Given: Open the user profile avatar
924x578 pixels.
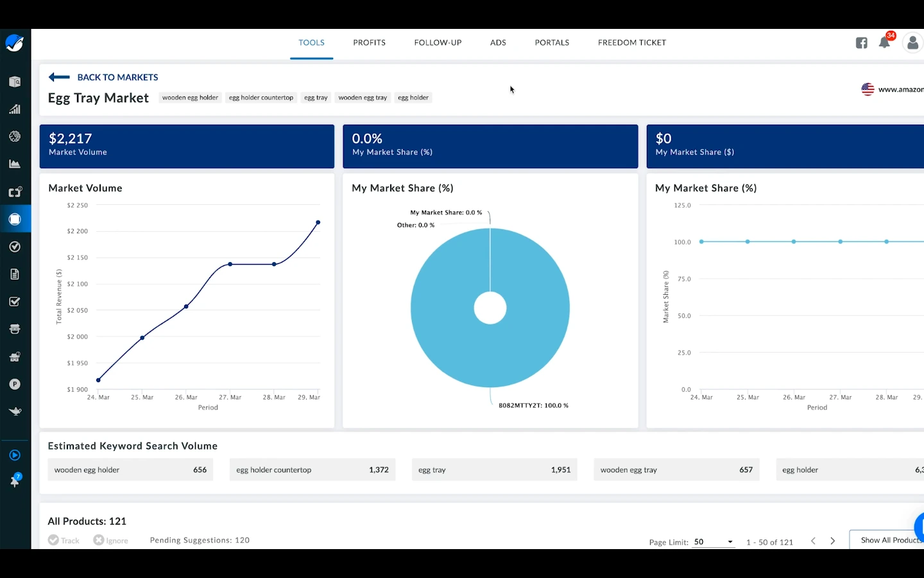Looking at the screenshot, I should (x=912, y=43).
